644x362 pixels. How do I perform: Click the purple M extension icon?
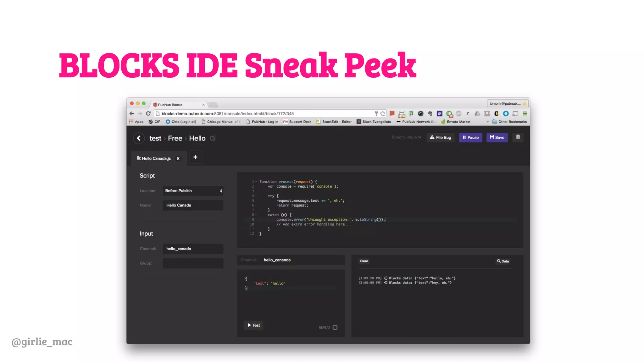[x=440, y=113]
